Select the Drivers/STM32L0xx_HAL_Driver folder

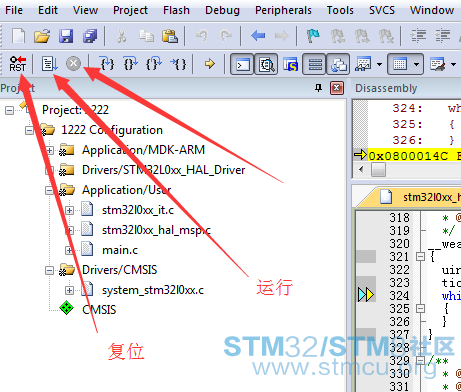click(x=163, y=170)
